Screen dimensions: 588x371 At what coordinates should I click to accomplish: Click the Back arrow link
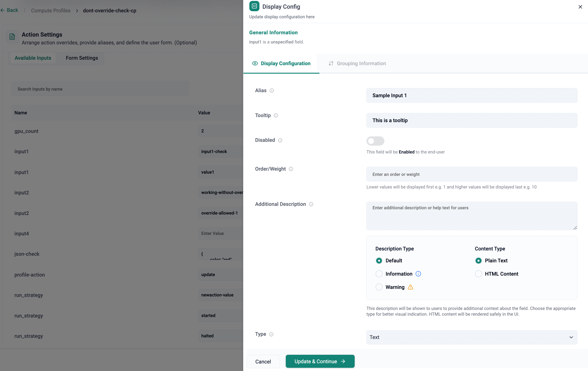point(9,10)
